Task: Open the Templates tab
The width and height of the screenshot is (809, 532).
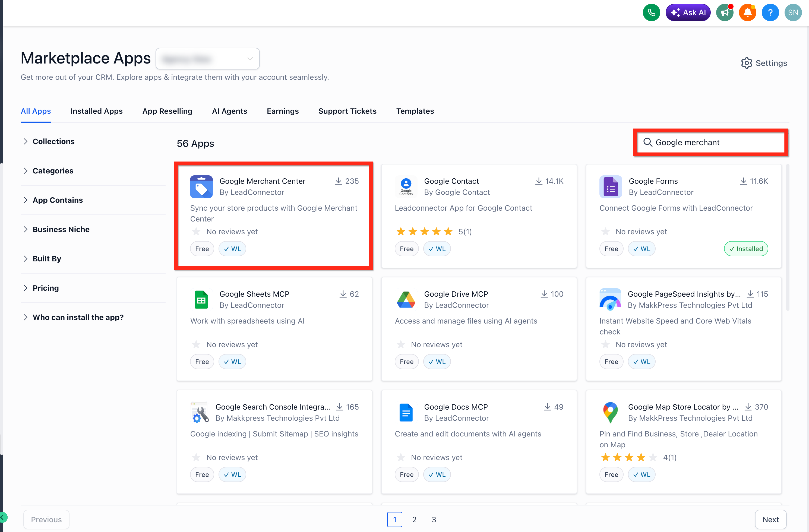Action: pyautogui.click(x=415, y=111)
